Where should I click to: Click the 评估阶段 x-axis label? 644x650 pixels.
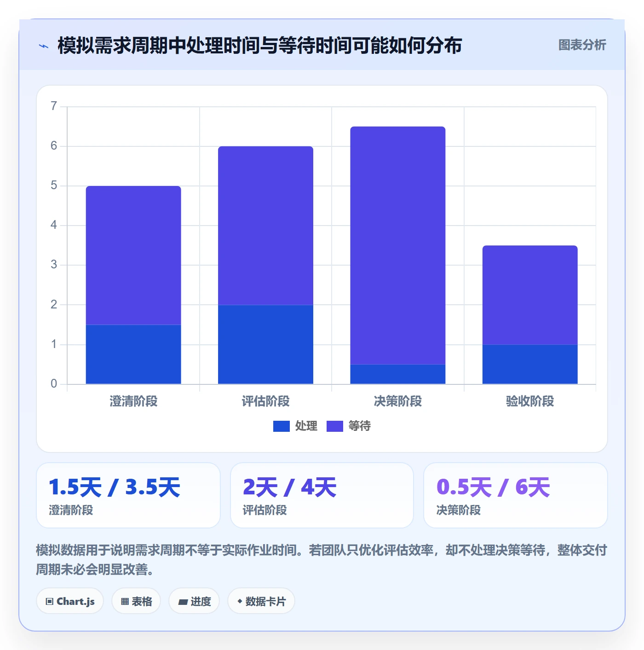pos(266,401)
